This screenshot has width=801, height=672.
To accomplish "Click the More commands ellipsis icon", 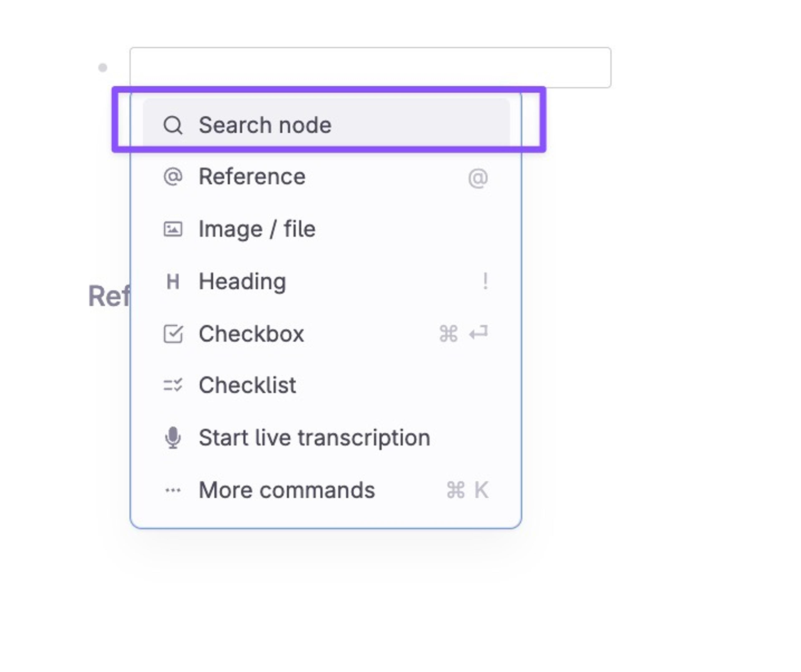I will tap(173, 490).
